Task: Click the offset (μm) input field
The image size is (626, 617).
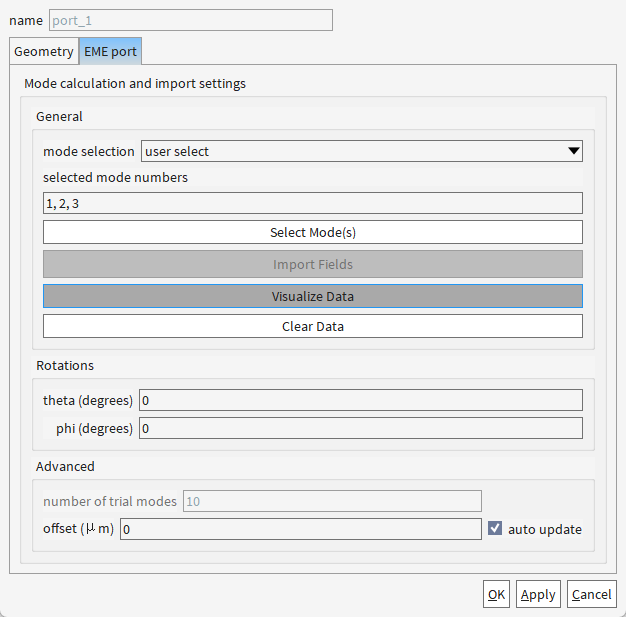Action: (x=301, y=529)
